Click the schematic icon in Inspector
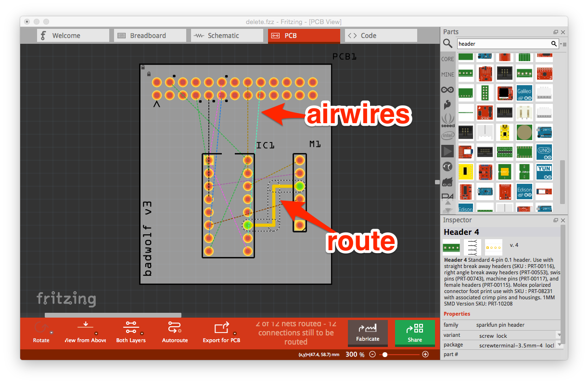 point(472,247)
